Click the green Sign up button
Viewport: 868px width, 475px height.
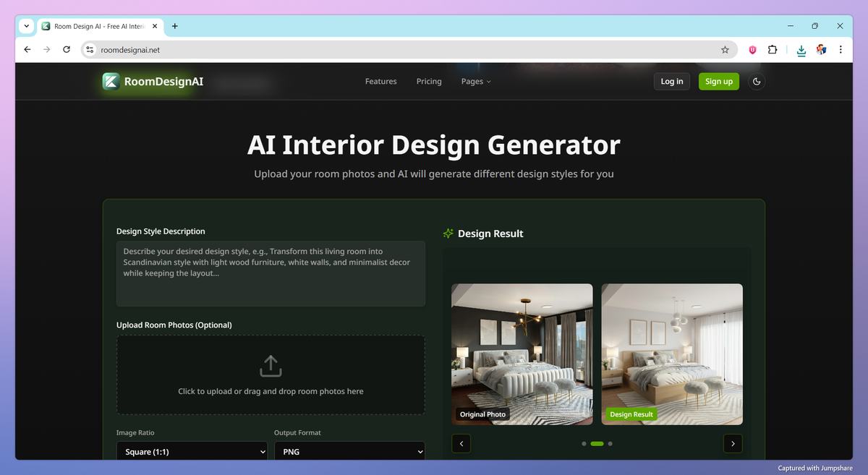[x=718, y=81]
